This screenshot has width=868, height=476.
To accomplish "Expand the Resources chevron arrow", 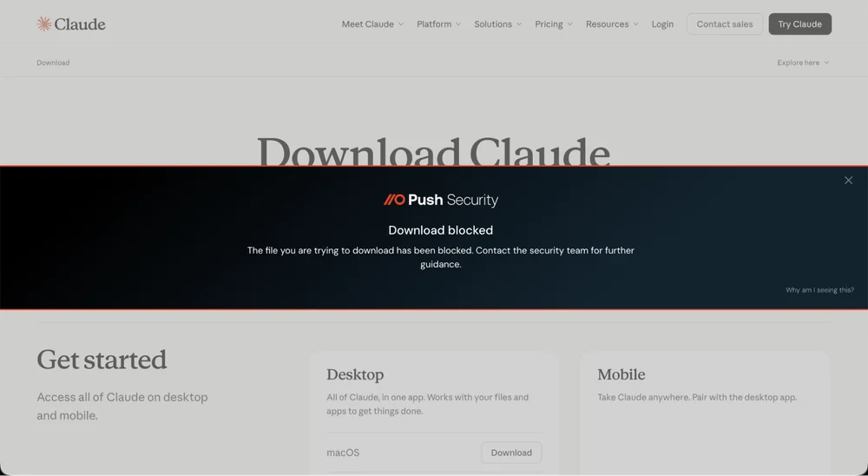I will pyautogui.click(x=635, y=24).
